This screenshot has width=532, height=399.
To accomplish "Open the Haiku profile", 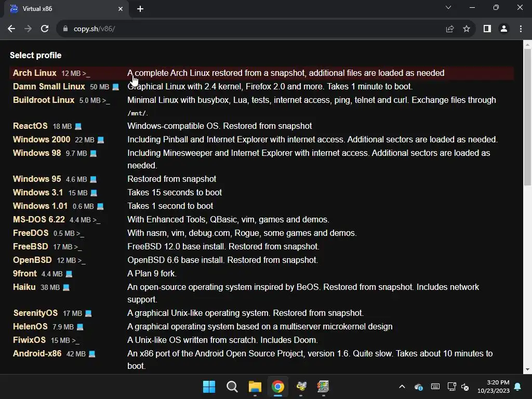I will coord(24,287).
